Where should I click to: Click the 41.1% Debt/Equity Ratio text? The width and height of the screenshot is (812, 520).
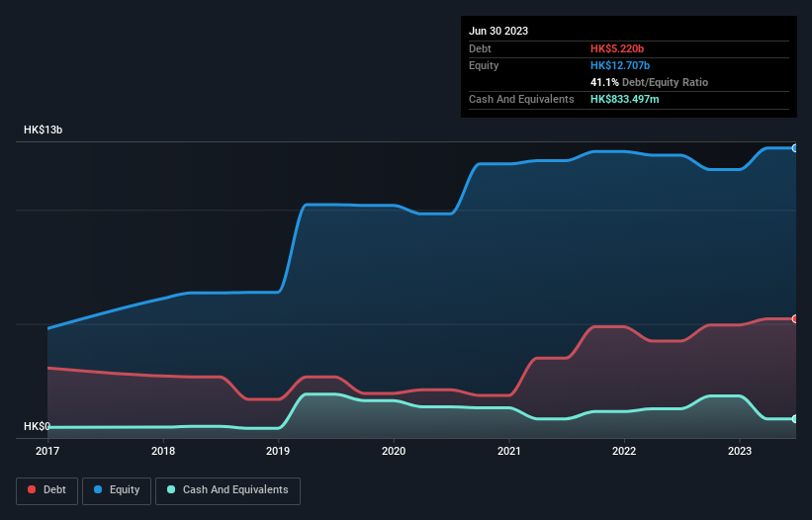click(649, 82)
